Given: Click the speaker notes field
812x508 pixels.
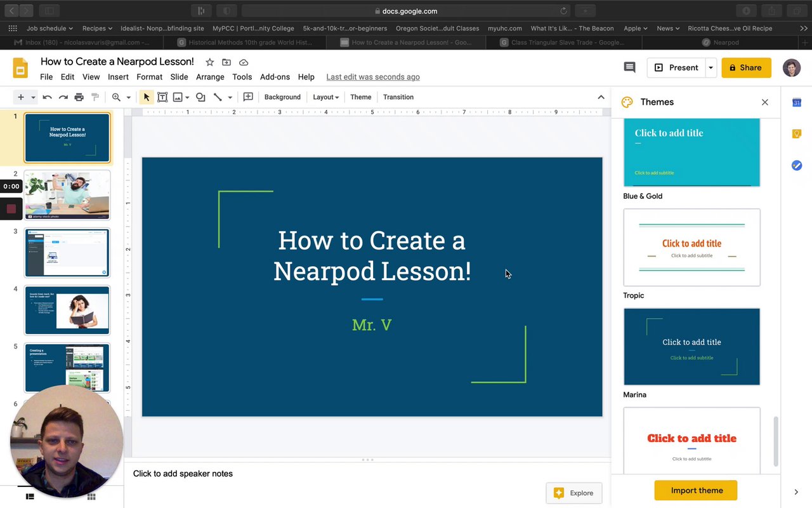Looking at the screenshot, I should click(368, 474).
